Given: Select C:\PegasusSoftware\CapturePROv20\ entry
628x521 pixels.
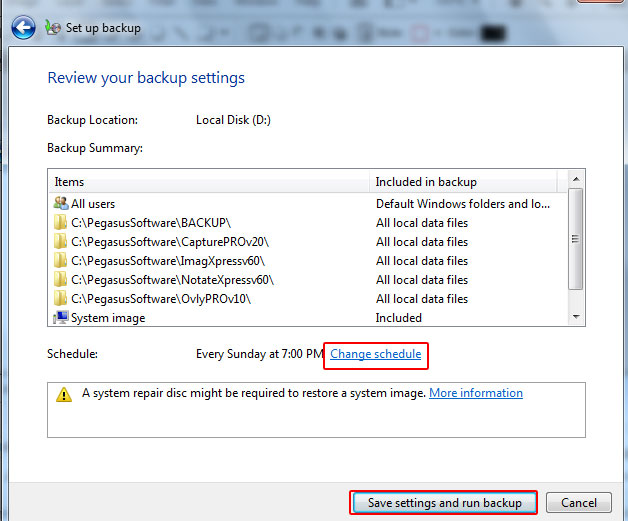Looking at the screenshot, I should pyautogui.click(x=170, y=242).
